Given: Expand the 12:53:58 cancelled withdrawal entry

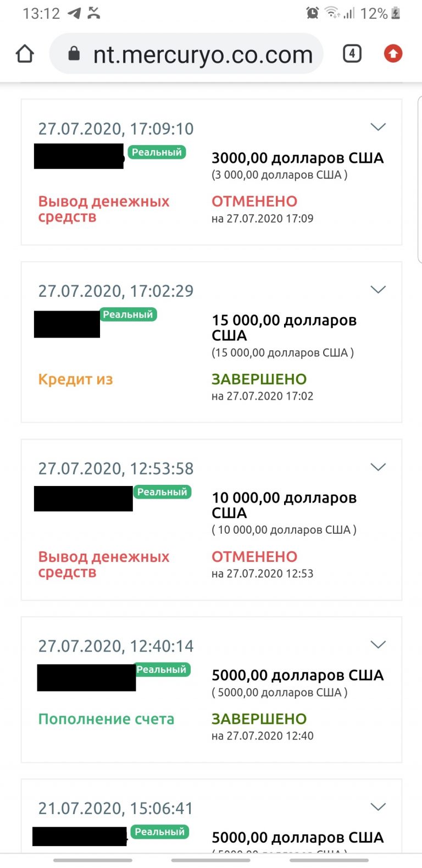Looking at the screenshot, I should pos(378,467).
